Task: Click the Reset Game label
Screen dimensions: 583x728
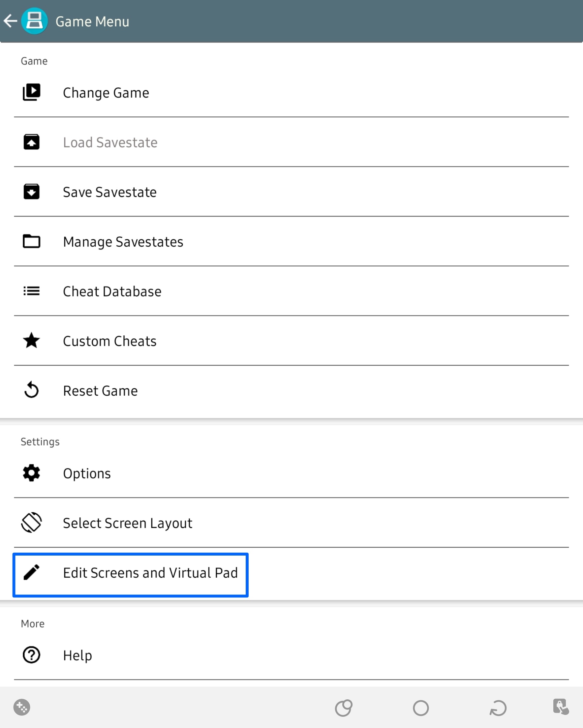Action: [x=100, y=391]
